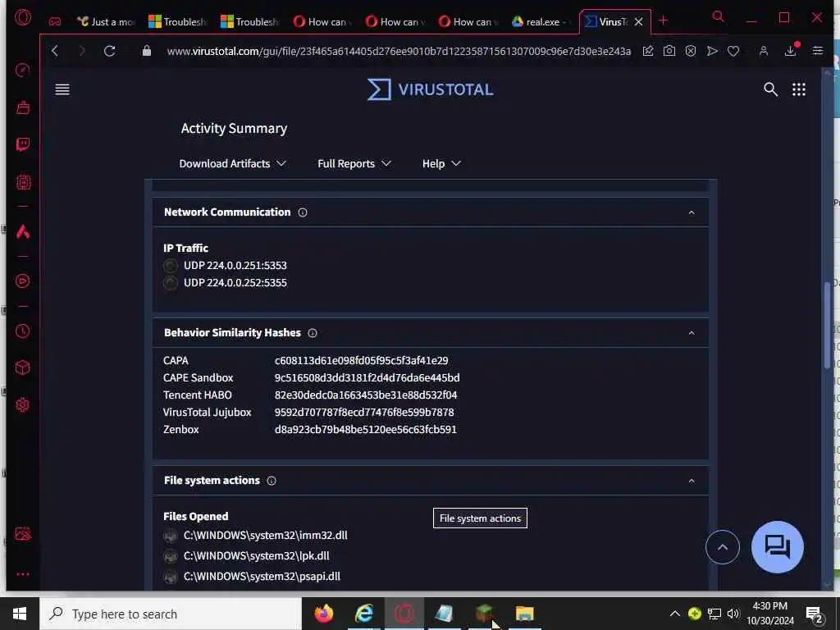Switch to the 'Just a mo' tab

(x=106, y=22)
